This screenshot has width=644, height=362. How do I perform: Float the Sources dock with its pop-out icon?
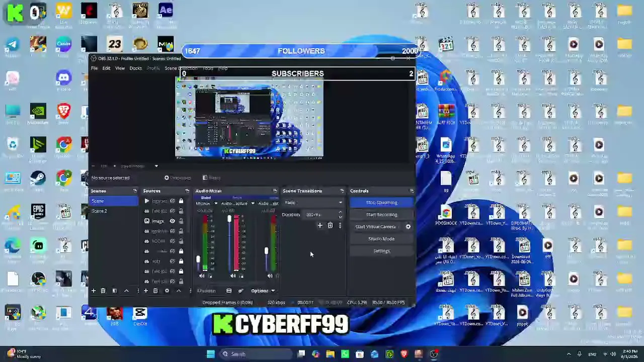[187, 191]
